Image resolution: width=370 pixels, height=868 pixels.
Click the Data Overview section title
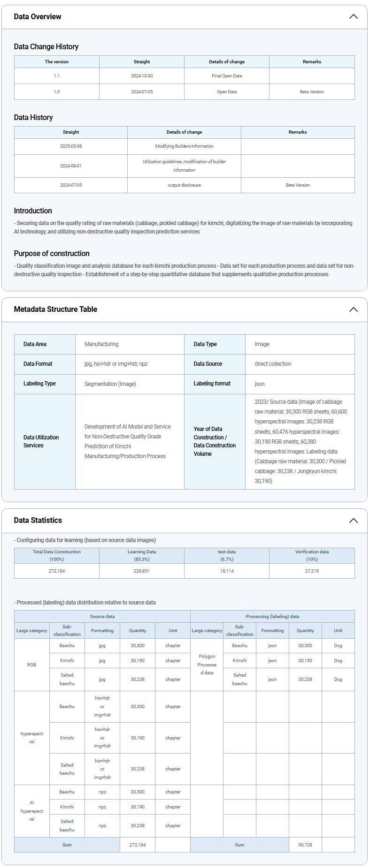coord(38,17)
